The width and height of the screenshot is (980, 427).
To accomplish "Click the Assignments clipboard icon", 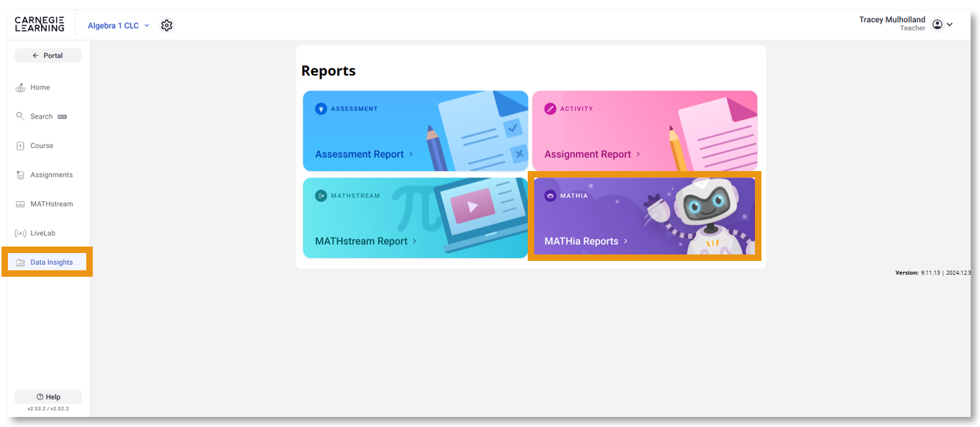I will pos(21,175).
